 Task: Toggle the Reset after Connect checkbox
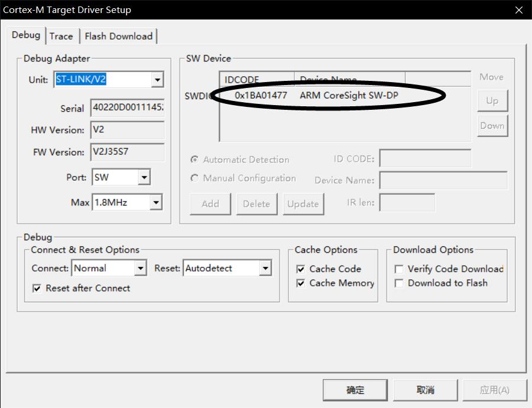(37, 288)
